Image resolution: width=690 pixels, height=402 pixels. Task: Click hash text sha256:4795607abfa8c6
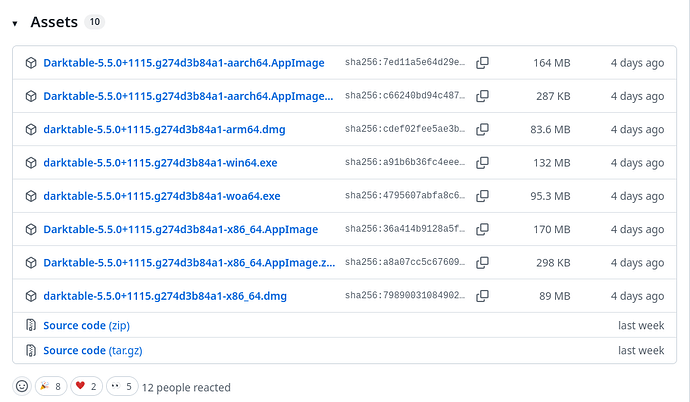[x=405, y=195]
